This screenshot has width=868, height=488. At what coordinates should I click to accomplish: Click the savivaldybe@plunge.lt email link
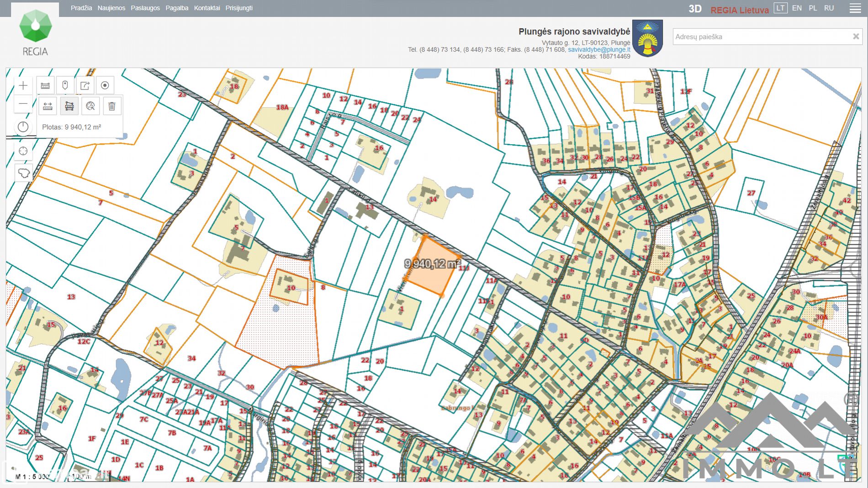pos(598,49)
